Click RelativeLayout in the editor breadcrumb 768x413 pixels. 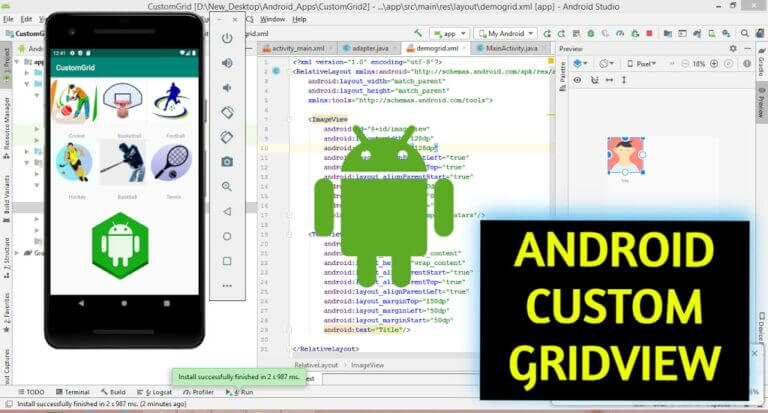click(x=316, y=365)
